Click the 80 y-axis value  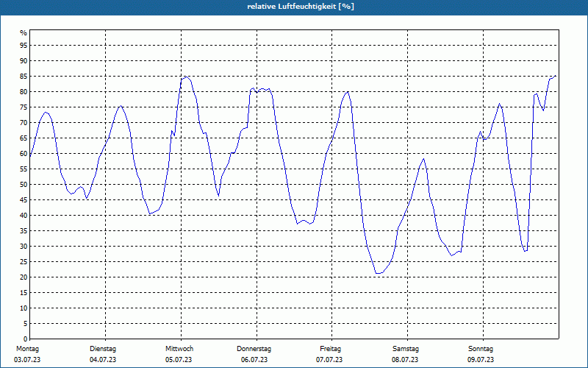[x=24, y=91]
